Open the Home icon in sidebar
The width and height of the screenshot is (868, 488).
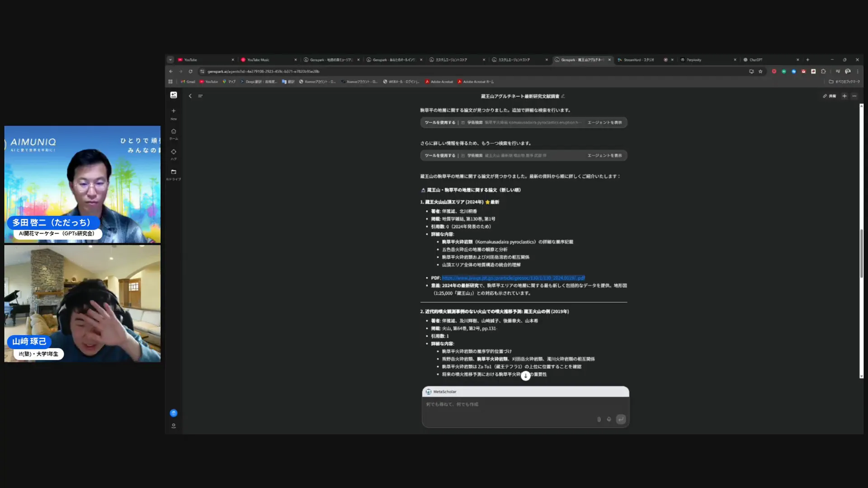coord(173,131)
